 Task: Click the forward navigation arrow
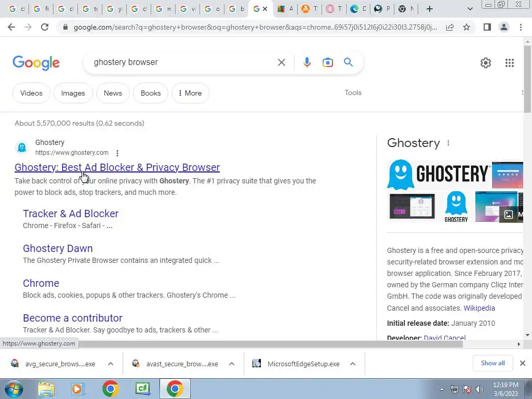coord(28,27)
